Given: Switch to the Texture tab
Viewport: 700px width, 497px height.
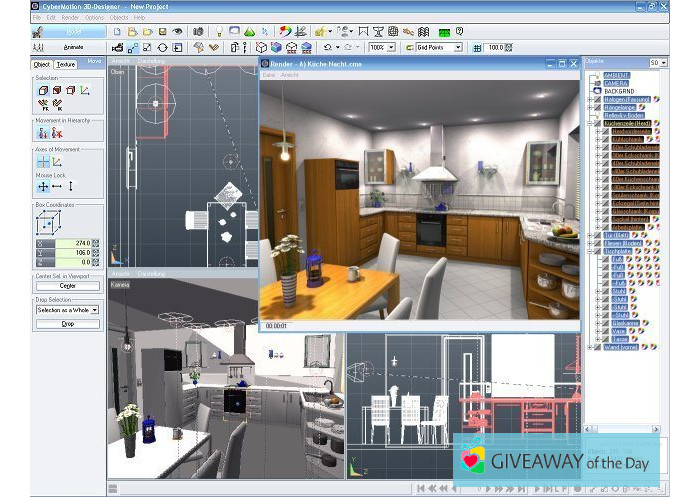Looking at the screenshot, I should coord(66,64).
